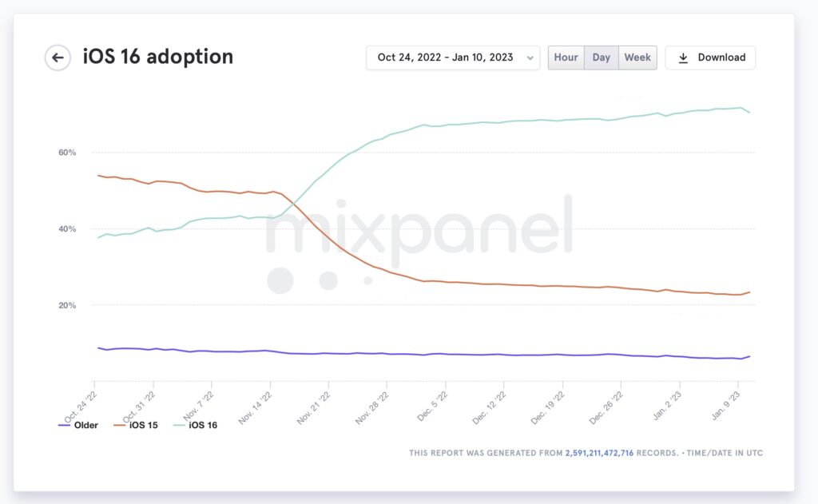The height and width of the screenshot is (504, 818).
Task: Click the Dec. 5 '22 axis label
Action: click(x=432, y=406)
